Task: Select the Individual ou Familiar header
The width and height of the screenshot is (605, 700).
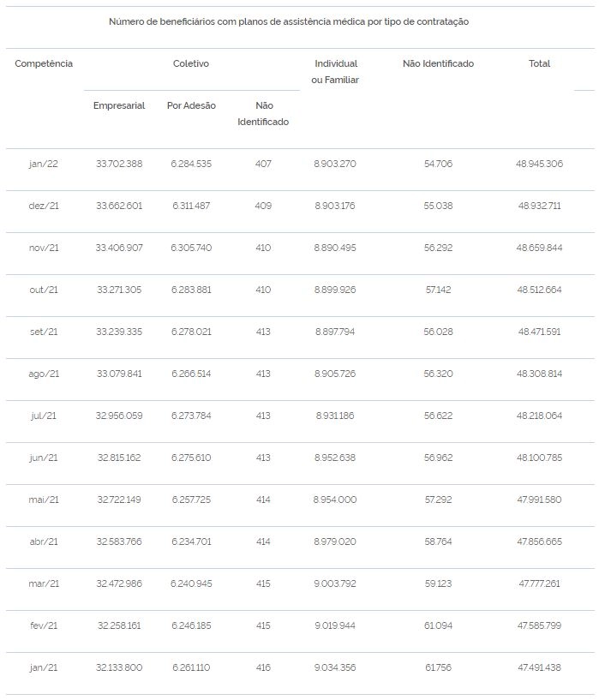Action: pos(335,71)
